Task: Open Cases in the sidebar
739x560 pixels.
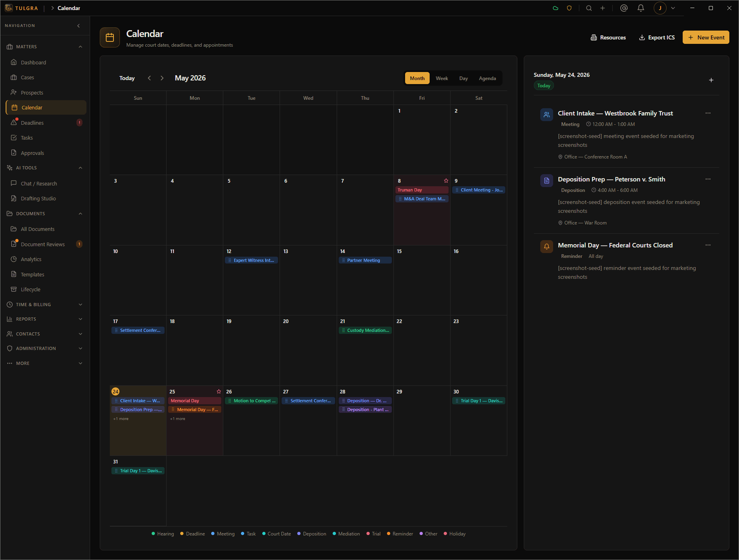Action: tap(46, 77)
